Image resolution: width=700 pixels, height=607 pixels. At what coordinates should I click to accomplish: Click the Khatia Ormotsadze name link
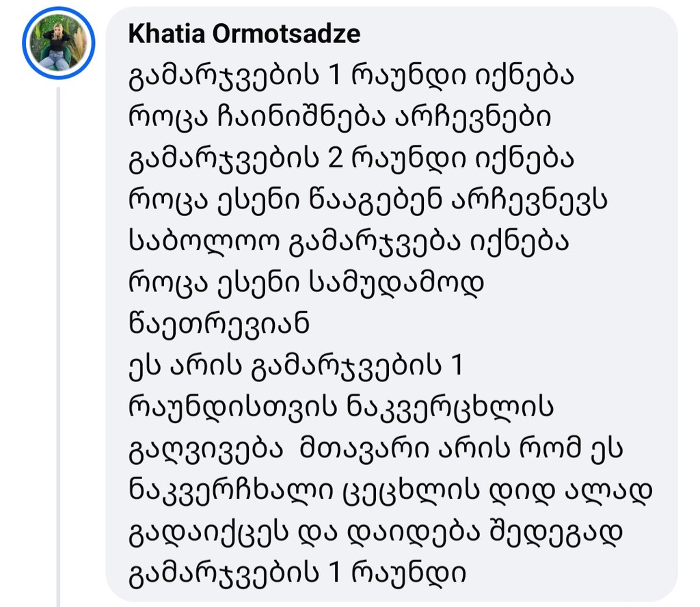(244, 34)
